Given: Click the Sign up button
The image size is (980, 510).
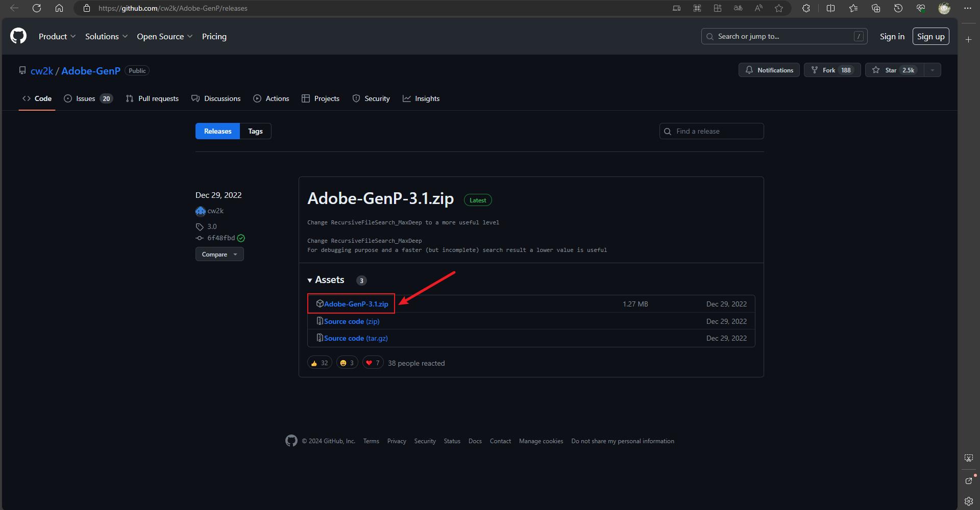Looking at the screenshot, I should [x=930, y=37].
